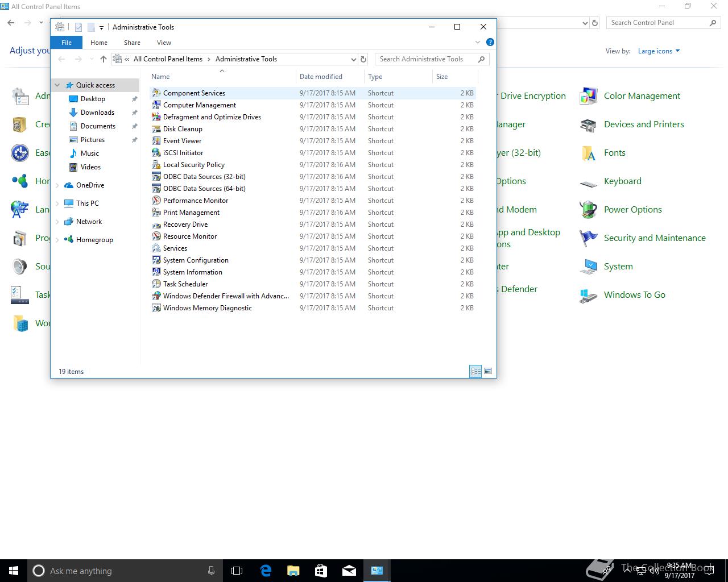728x582 pixels.
Task: Open the Customize Quick Access Toolbar dropdown
Action: (101, 27)
